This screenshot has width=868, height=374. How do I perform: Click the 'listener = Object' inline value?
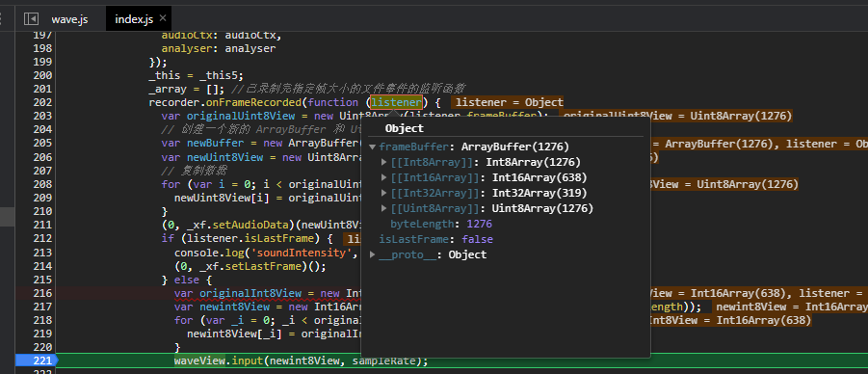point(507,102)
